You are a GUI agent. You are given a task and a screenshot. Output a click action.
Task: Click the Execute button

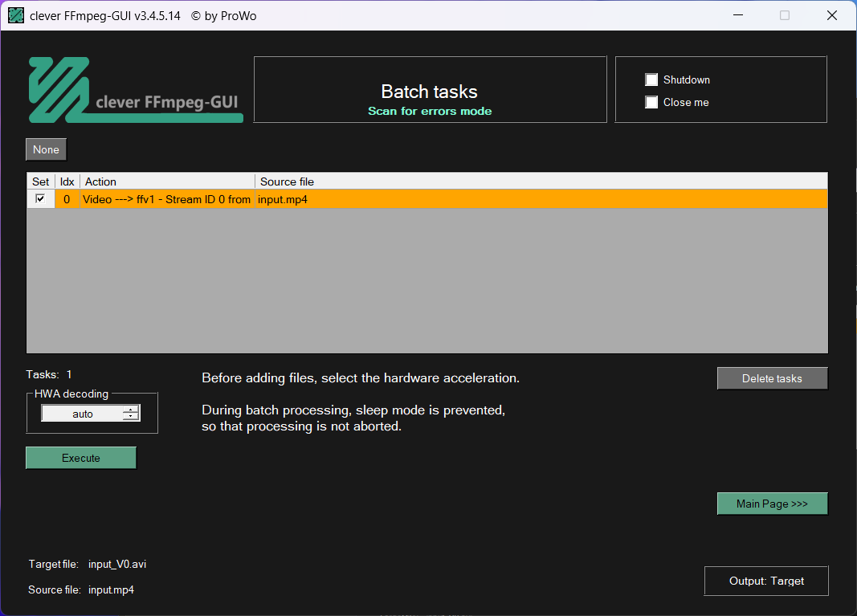coord(81,458)
